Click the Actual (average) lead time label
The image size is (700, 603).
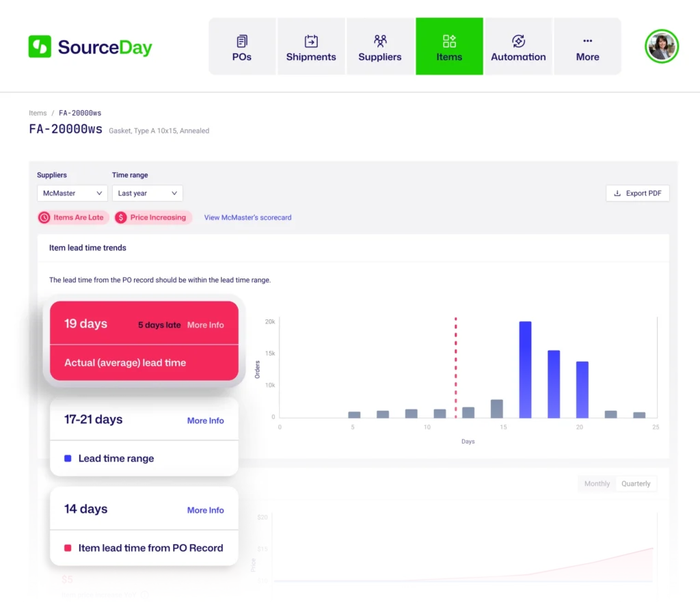point(125,362)
